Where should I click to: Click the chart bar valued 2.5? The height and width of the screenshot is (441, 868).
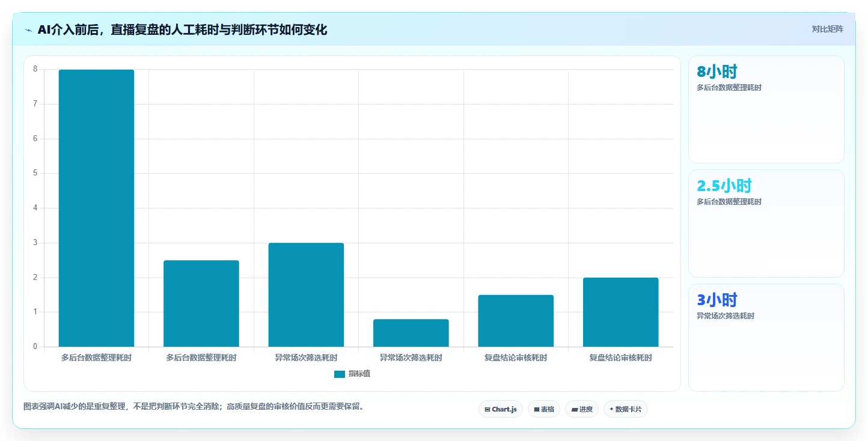201,303
